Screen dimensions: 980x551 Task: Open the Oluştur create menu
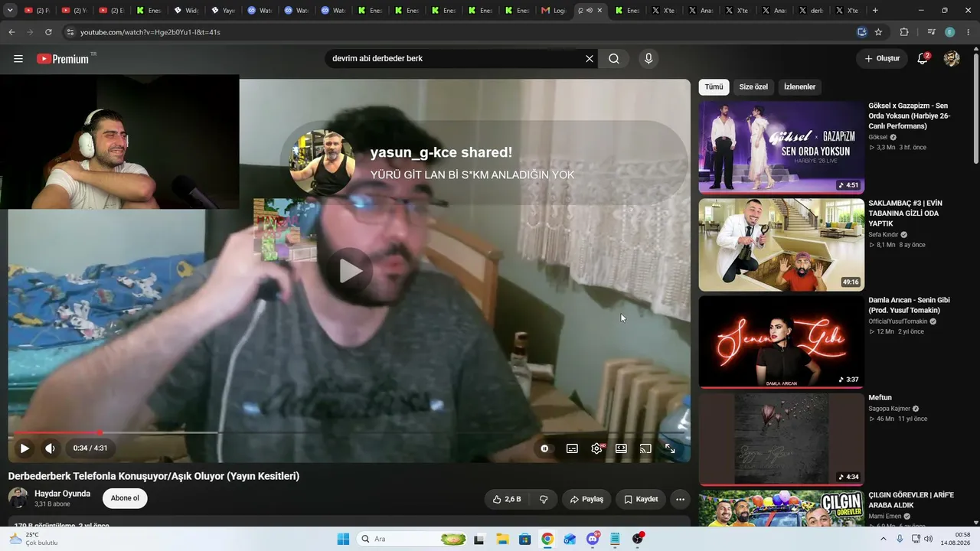click(882, 59)
